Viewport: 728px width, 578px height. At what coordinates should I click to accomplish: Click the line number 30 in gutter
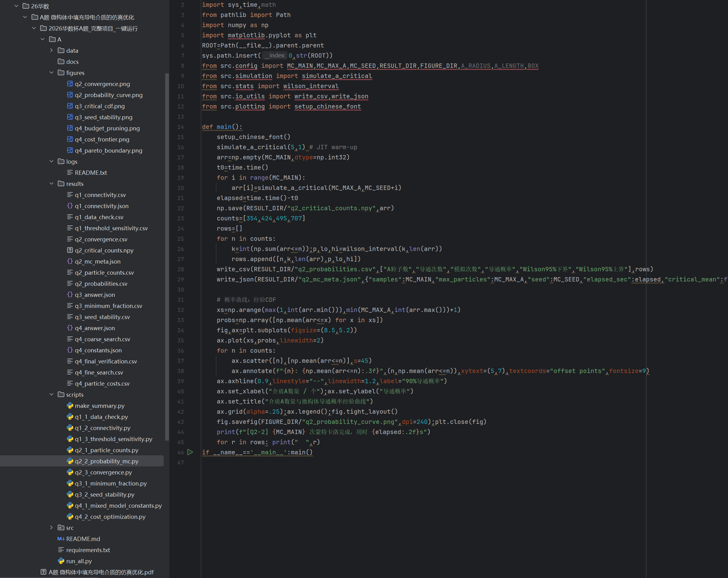click(x=181, y=290)
